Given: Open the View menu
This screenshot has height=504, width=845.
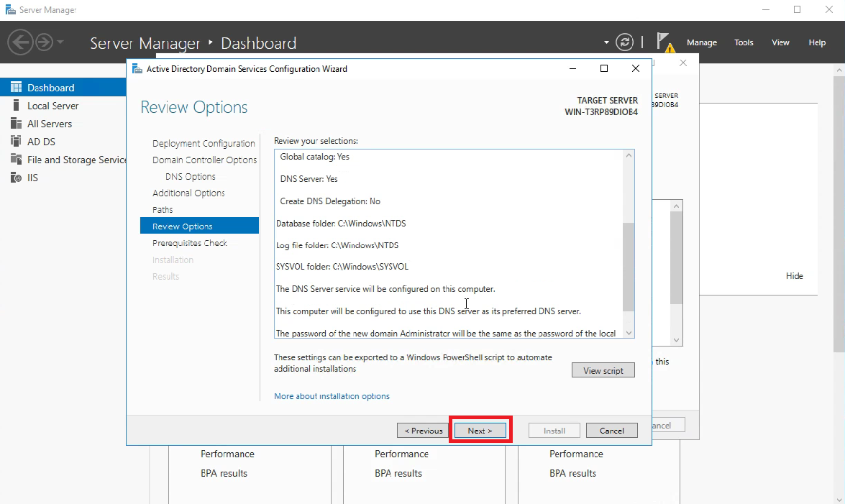Looking at the screenshot, I should (x=780, y=42).
